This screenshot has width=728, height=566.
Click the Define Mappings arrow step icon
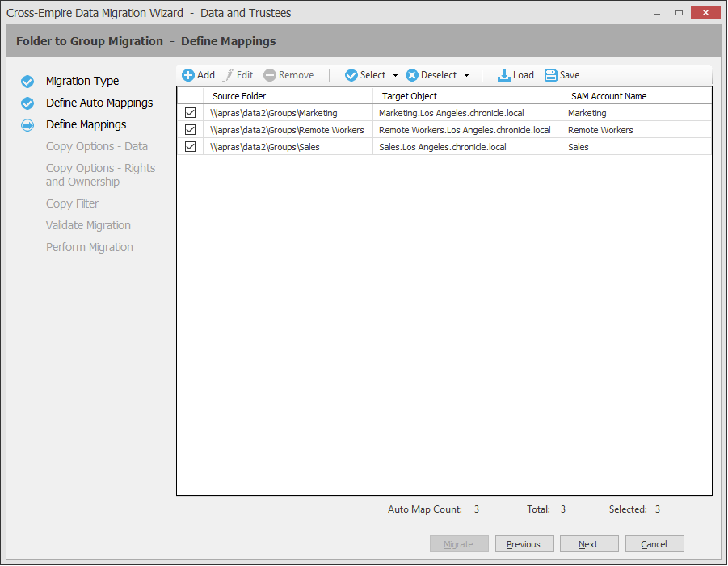pos(27,125)
